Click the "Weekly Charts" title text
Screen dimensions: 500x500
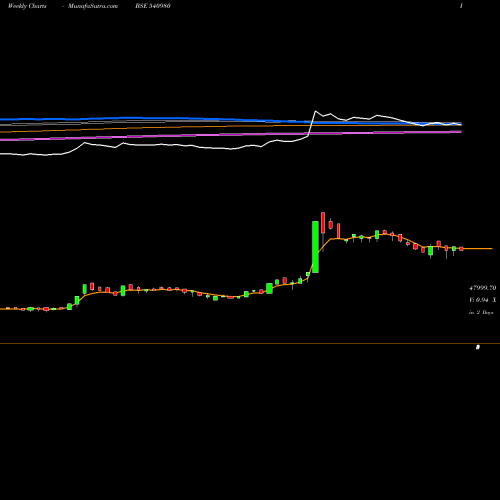coord(27,6)
